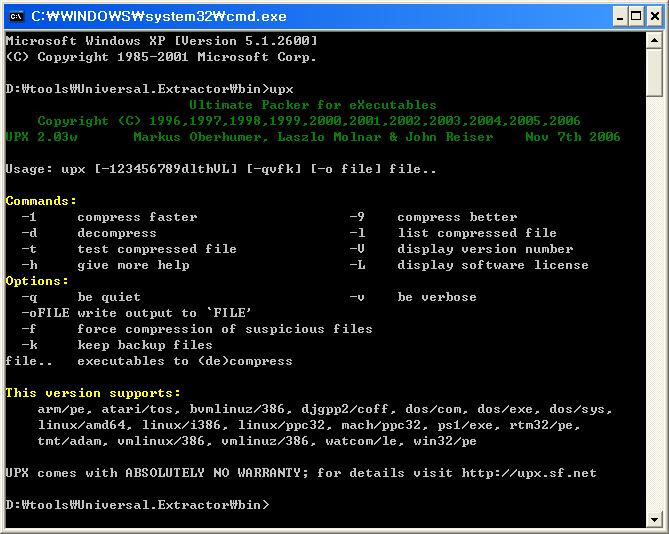Click the supported formats line starting 'tmt/adam'

(257, 441)
